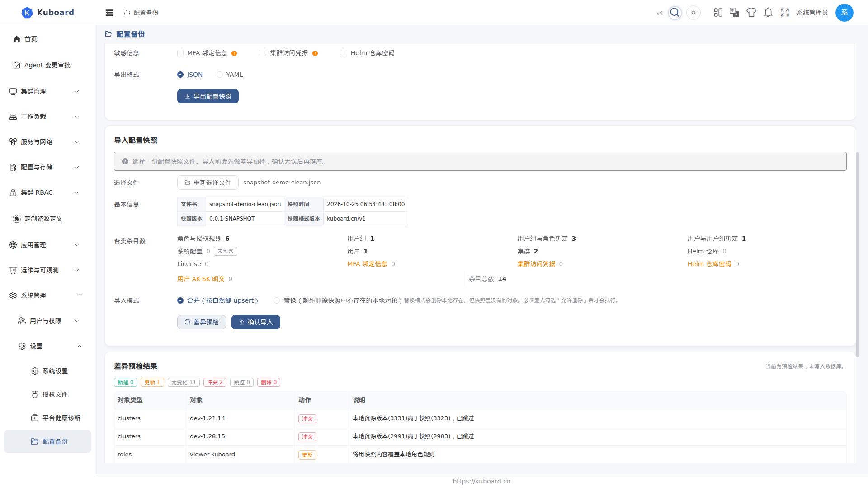This screenshot has height=488, width=868.
Task: Enable the 集群访问凭据 checkbox
Action: (263, 53)
